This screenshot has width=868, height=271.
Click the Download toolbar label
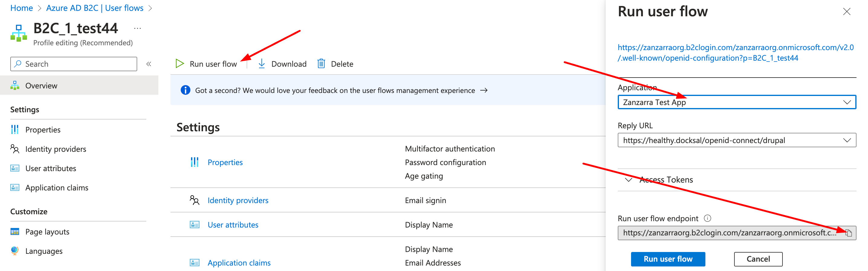[x=289, y=64]
